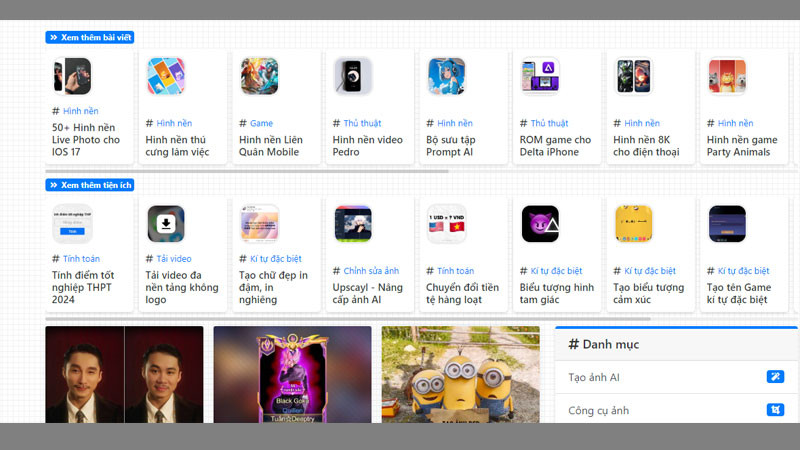Click the utilities row horizontal scrollbar
This screenshot has height=450, width=800.
click(348, 319)
